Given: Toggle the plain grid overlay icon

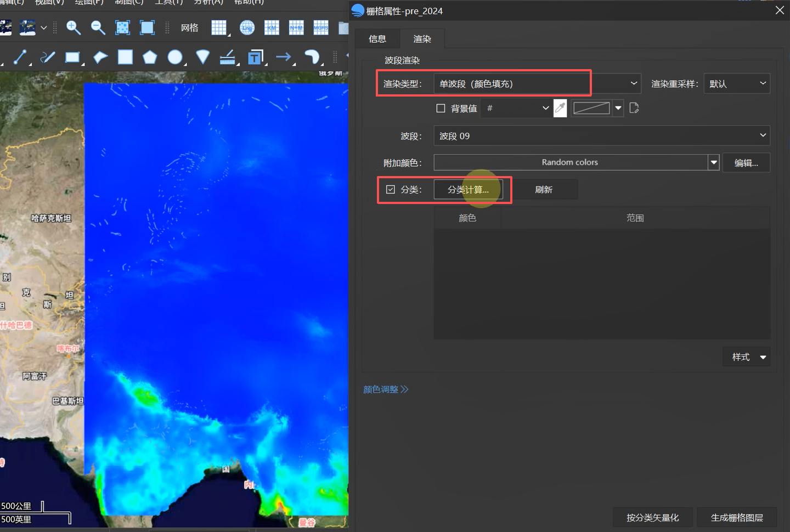Looking at the screenshot, I should (219, 27).
